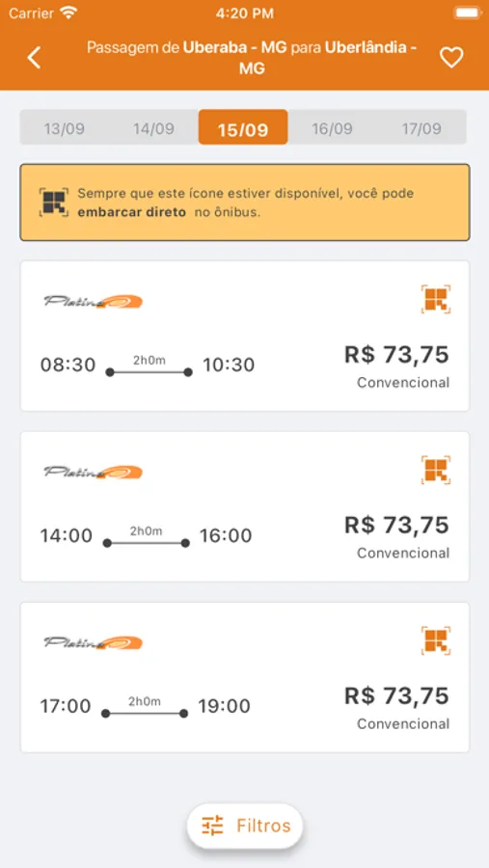The height and width of the screenshot is (868, 489).
Task: Tap QR boarding icon on 08:30 trip
Action: pos(436,300)
